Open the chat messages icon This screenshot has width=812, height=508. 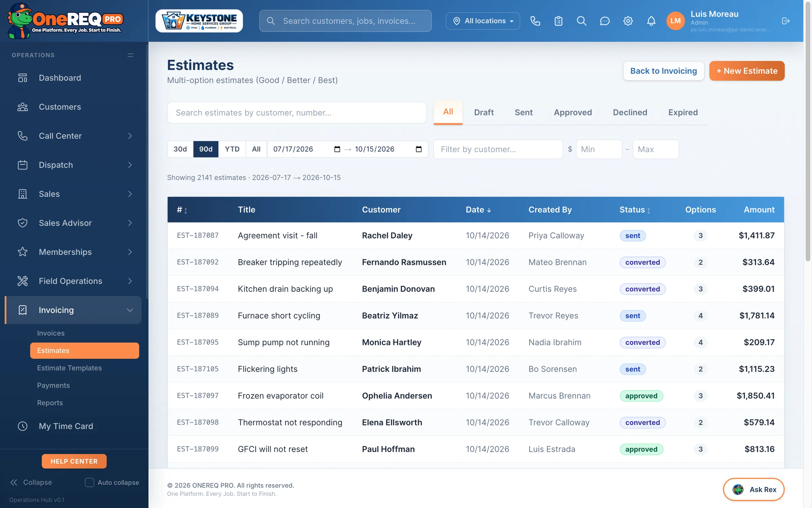(x=605, y=21)
